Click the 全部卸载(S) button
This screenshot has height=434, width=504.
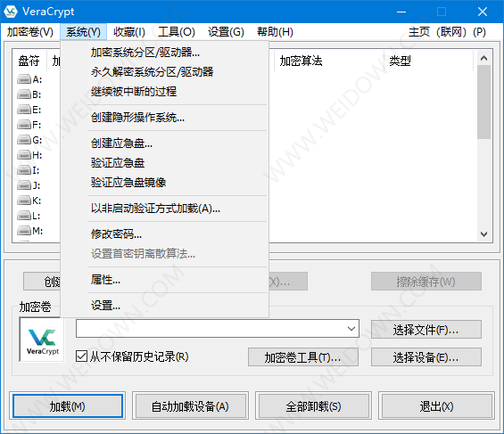313,406
